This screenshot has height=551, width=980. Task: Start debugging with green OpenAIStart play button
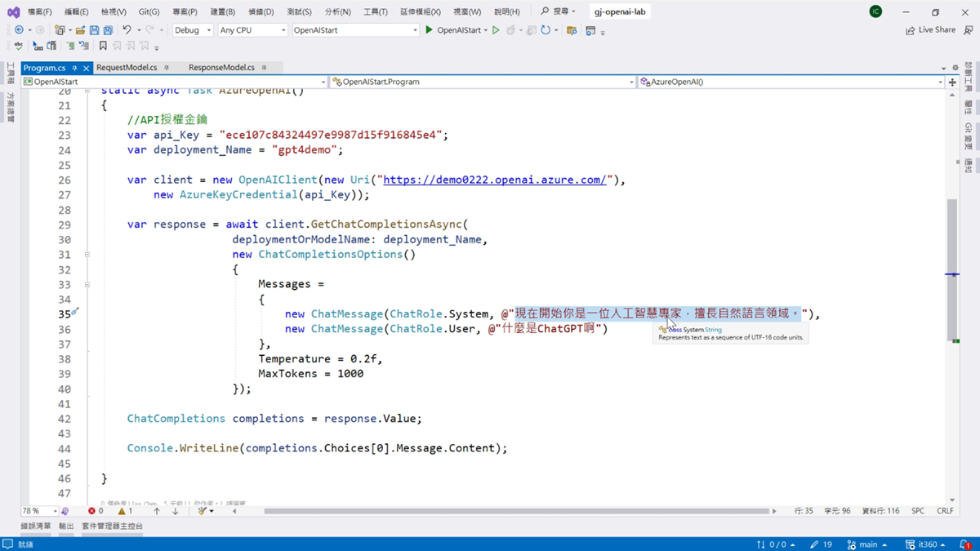coord(430,30)
